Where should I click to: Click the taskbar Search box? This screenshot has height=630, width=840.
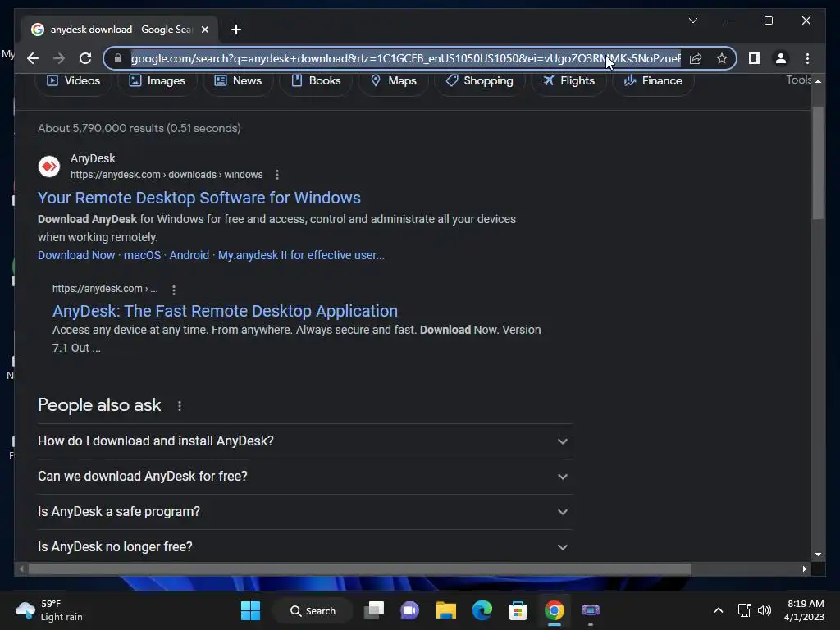coord(313,610)
